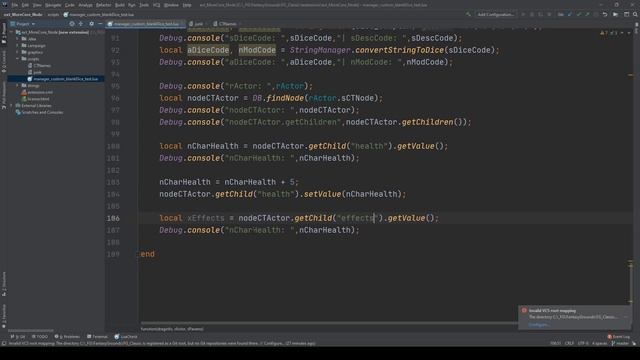640x360 pixels.
Task: Click the project structure window icon
Action: click(627, 14)
